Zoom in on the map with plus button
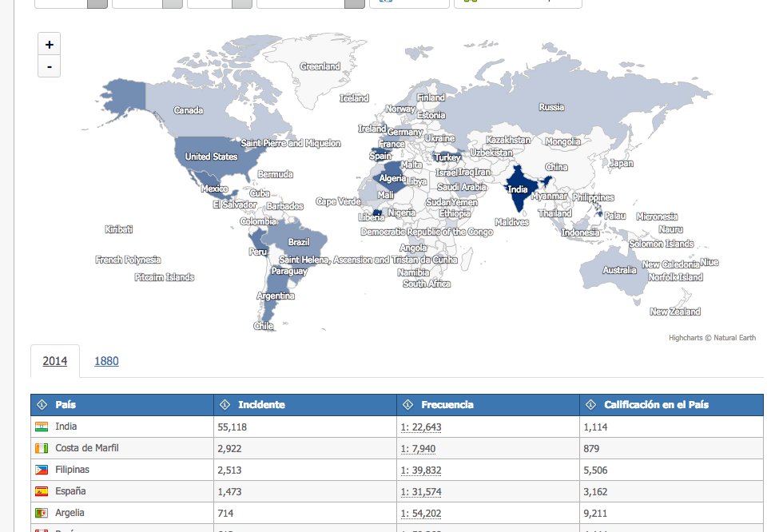 [x=50, y=44]
